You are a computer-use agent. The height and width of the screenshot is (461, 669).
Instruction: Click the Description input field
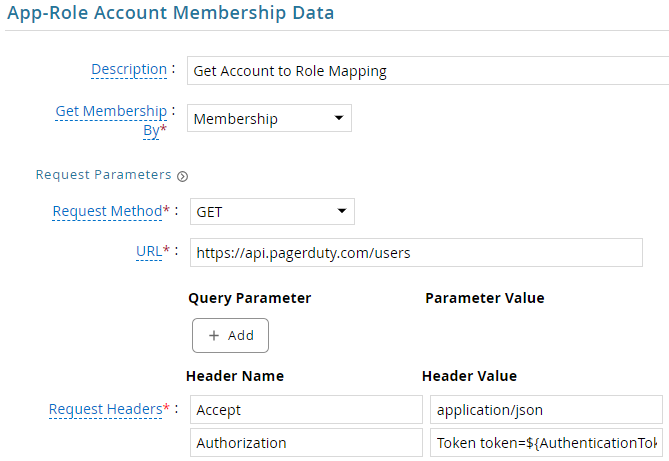428,70
